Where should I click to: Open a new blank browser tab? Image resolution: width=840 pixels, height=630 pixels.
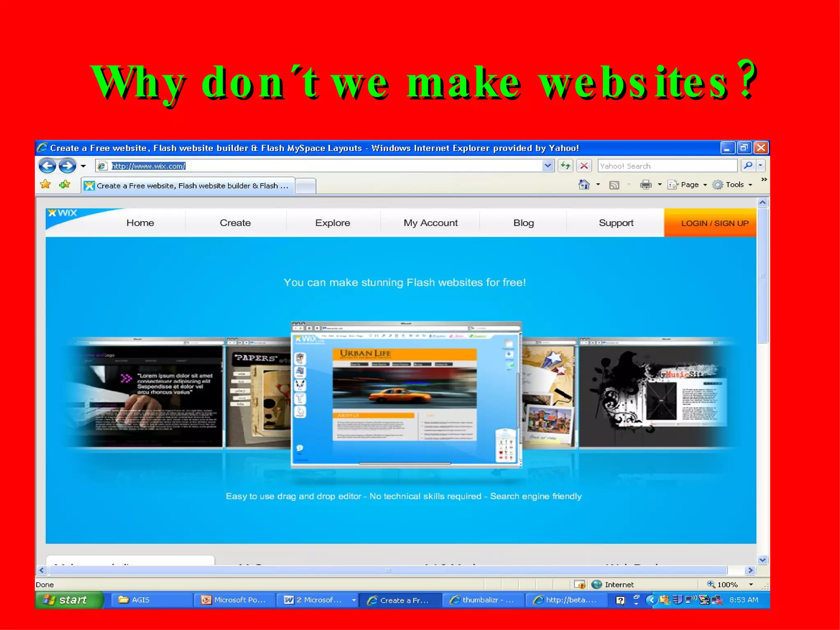(306, 186)
